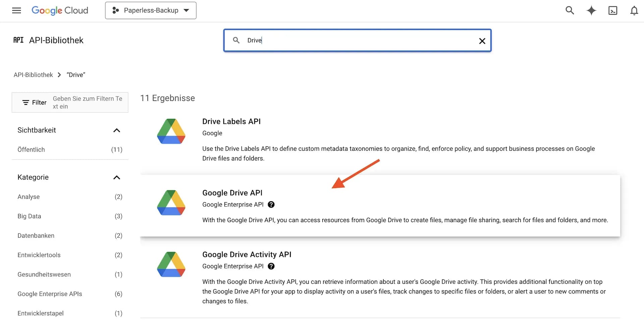Image resolution: width=644 pixels, height=322 pixels.
Task: Collapse the Kategorie section
Action: (x=116, y=178)
